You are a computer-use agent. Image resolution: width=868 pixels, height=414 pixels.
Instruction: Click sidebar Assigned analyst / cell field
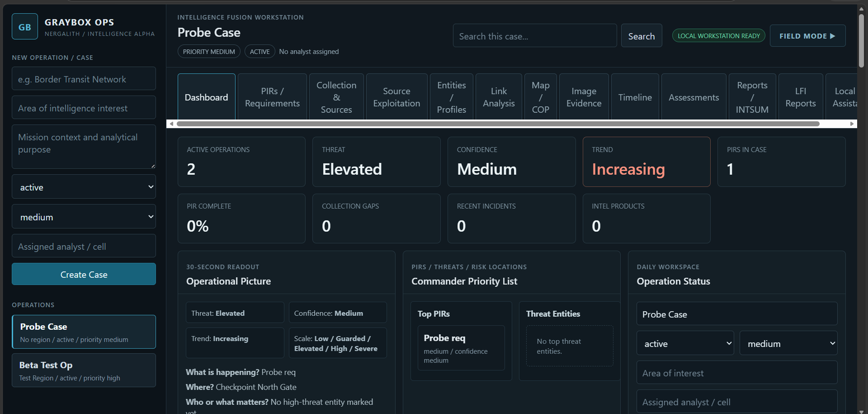(84, 246)
